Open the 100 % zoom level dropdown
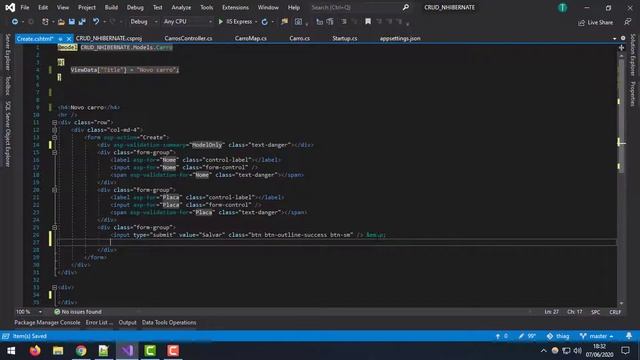 [x=29, y=312]
